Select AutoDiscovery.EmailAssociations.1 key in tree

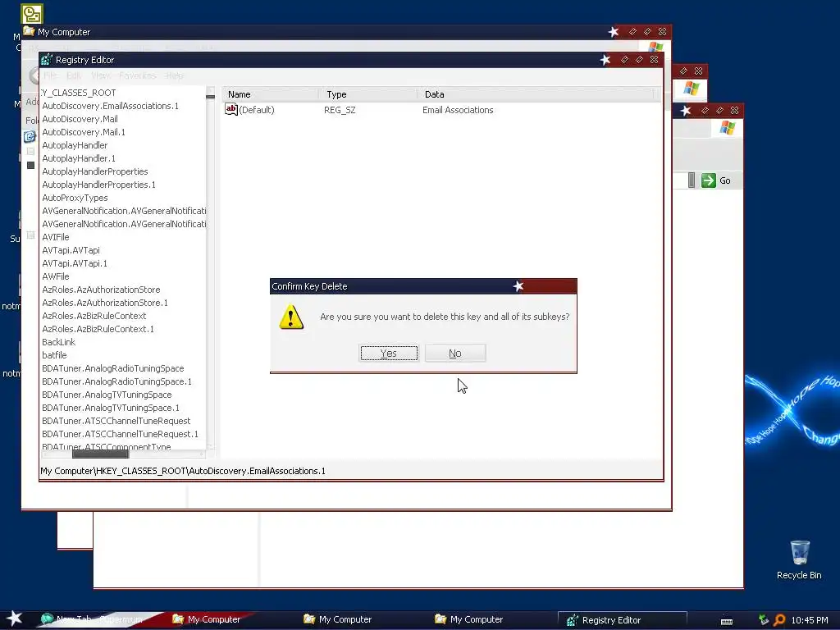[111, 106]
